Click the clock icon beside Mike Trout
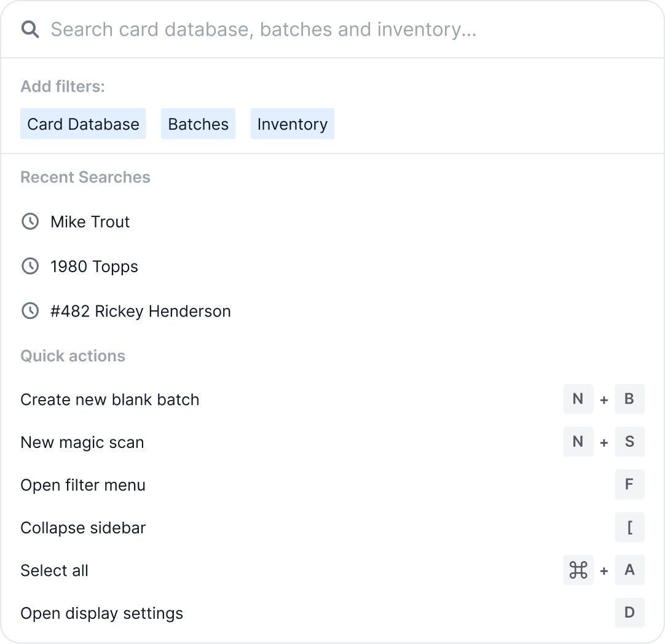This screenshot has height=644, width=665. [30, 221]
